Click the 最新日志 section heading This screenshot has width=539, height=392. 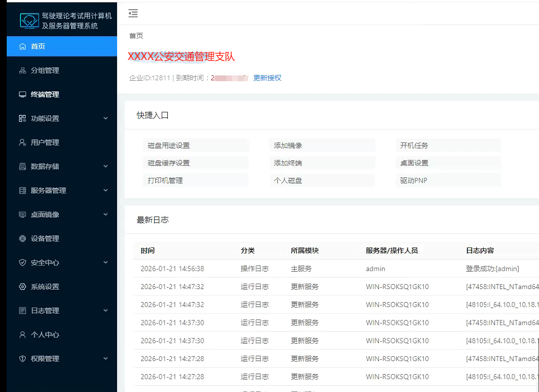pyautogui.click(x=153, y=220)
